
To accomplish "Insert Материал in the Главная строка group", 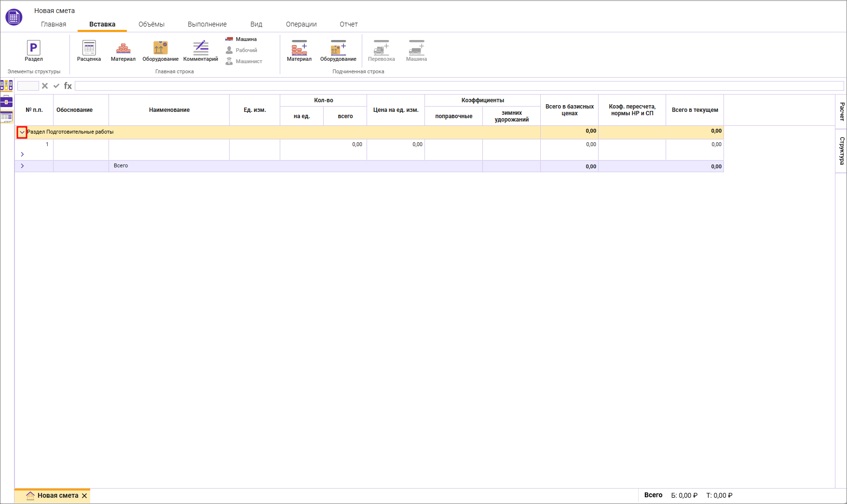I will 123,51.
